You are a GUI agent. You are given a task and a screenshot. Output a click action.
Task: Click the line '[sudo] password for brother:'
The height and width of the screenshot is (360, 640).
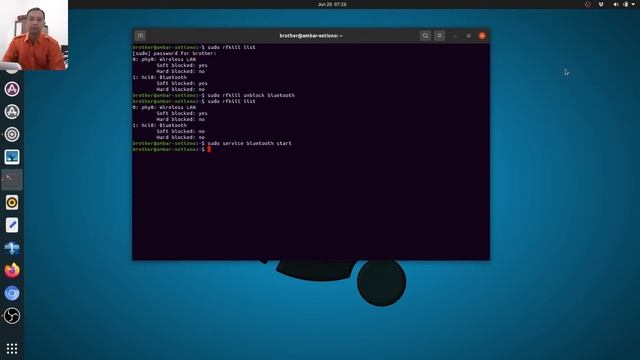pos(174,53)
